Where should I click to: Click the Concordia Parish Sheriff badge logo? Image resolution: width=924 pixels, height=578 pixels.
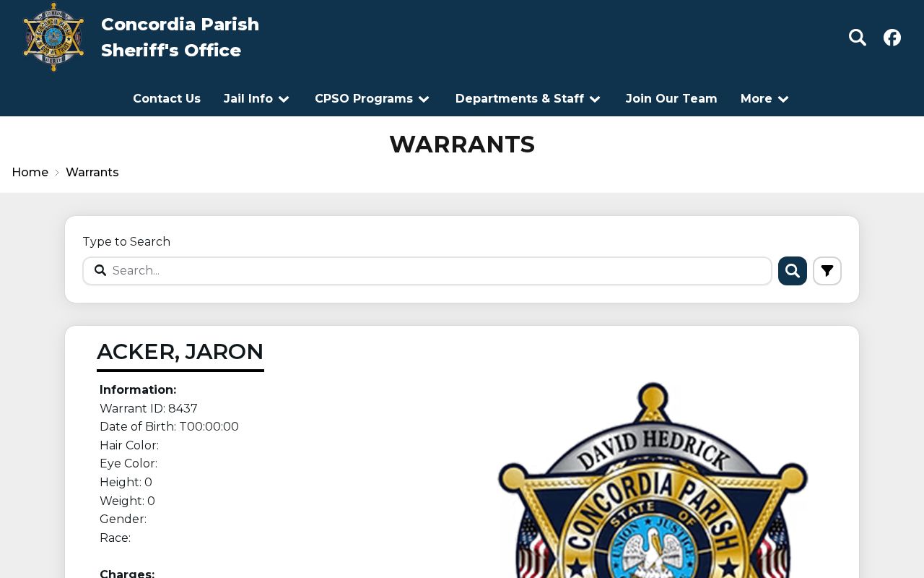click(53, 37)
